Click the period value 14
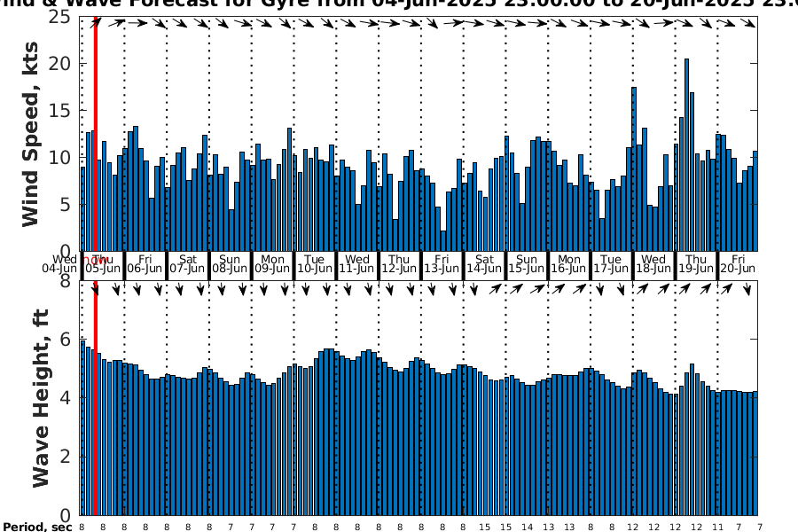 click(527, 527)
